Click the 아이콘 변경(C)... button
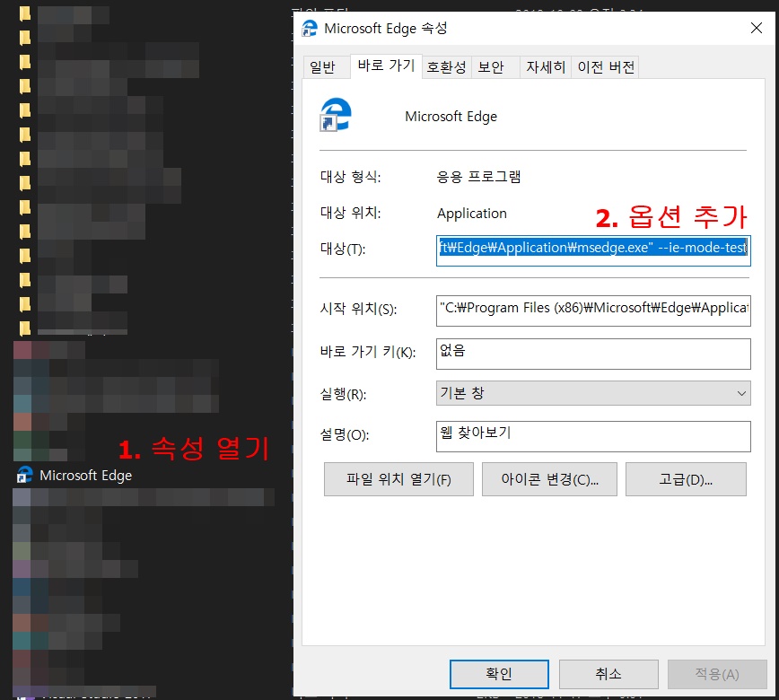779x700 pixels. (549, 479)
